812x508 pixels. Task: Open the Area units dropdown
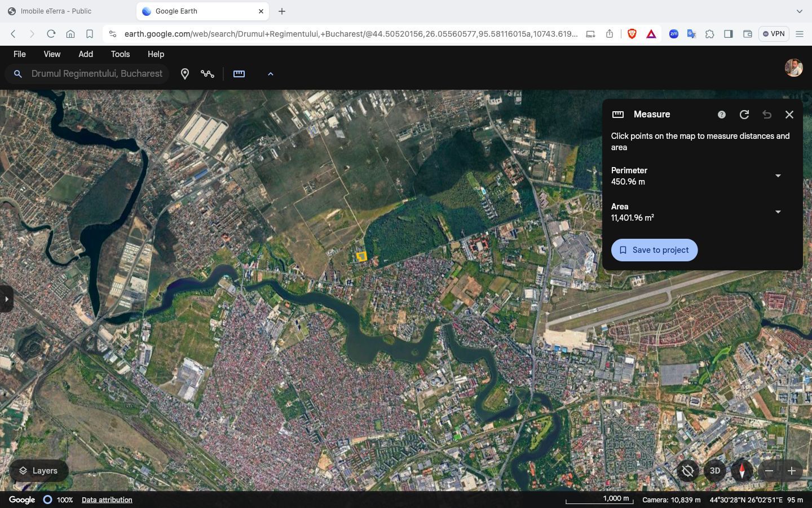point(778,212)
